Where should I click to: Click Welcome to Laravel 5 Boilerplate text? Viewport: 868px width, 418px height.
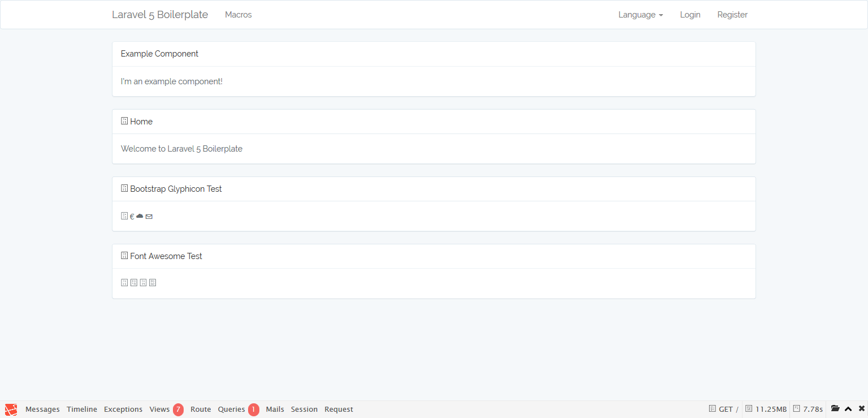[x=181, y=149]
